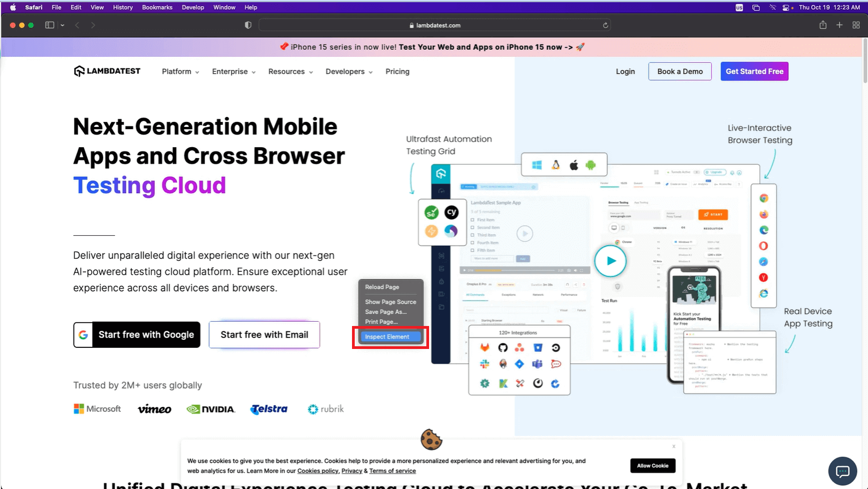868x489 pixels.
Task: Click the menu bar date and time
Action: click(829, 7)
